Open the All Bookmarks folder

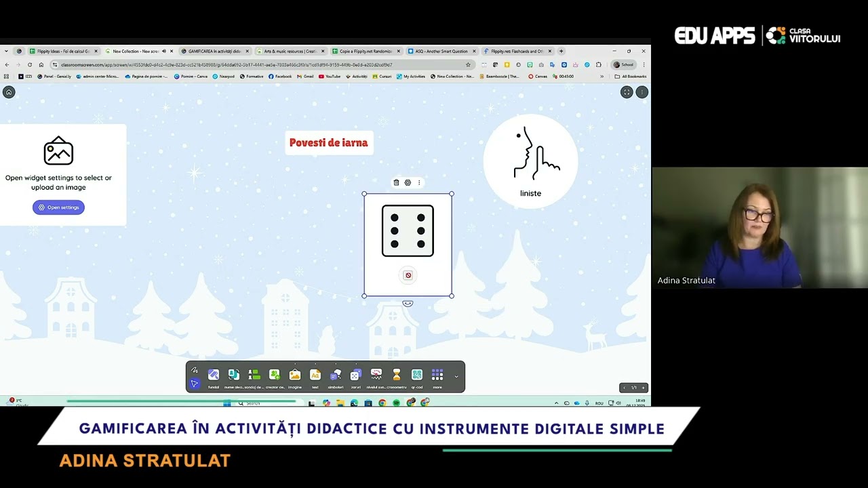[631, 76]
